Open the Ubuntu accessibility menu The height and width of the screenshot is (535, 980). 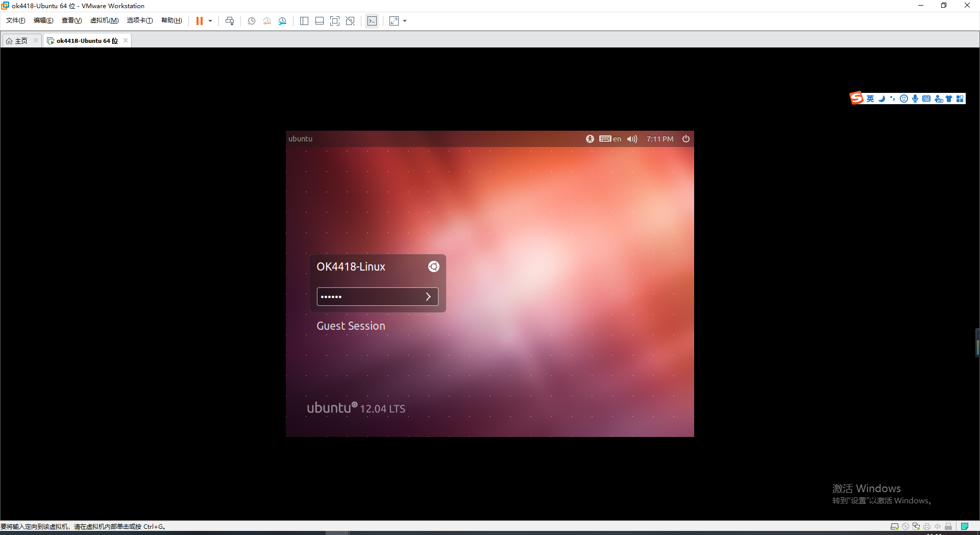(590, 139)
